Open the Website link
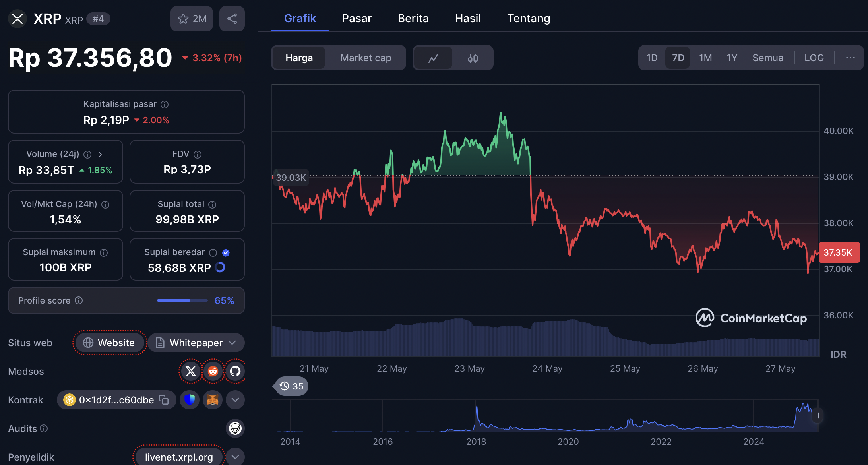Screen dimensions: 868x465 click(109, 343)
